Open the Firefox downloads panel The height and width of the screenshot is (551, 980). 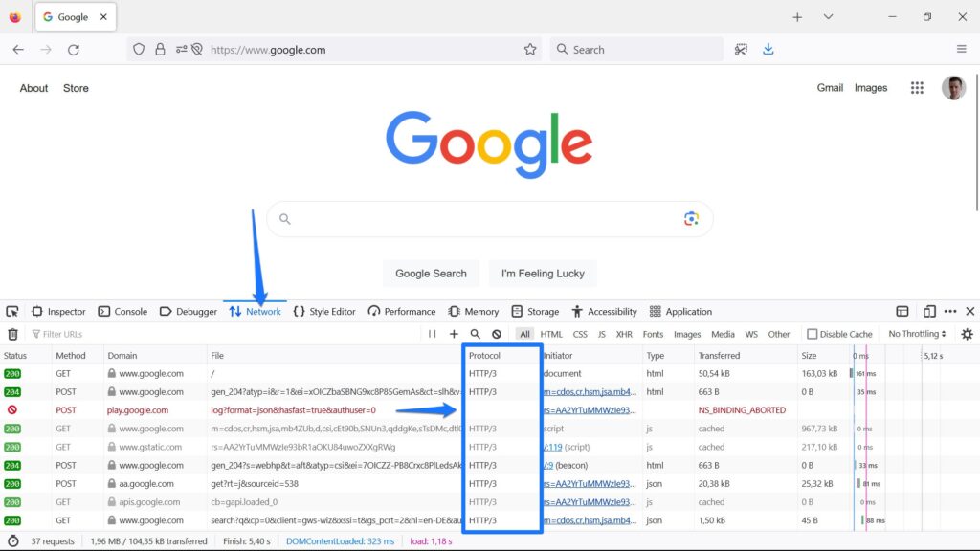[x=768, y=49]
